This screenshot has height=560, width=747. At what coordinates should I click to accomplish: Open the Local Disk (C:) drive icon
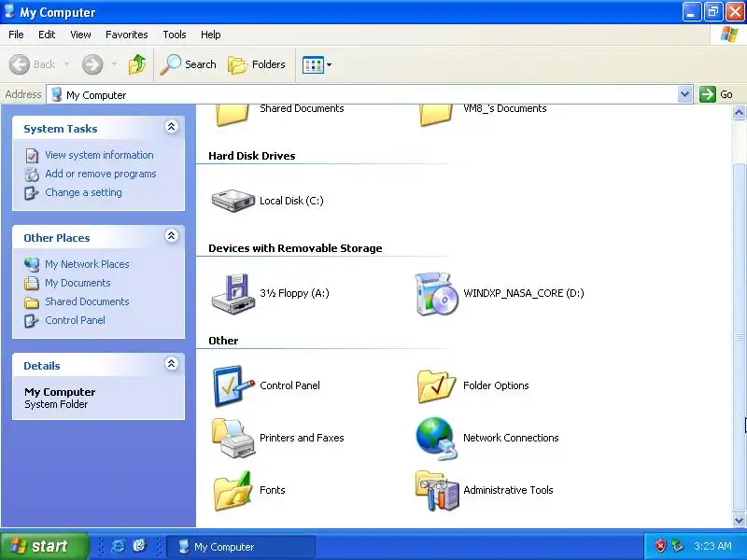(233, 201)
